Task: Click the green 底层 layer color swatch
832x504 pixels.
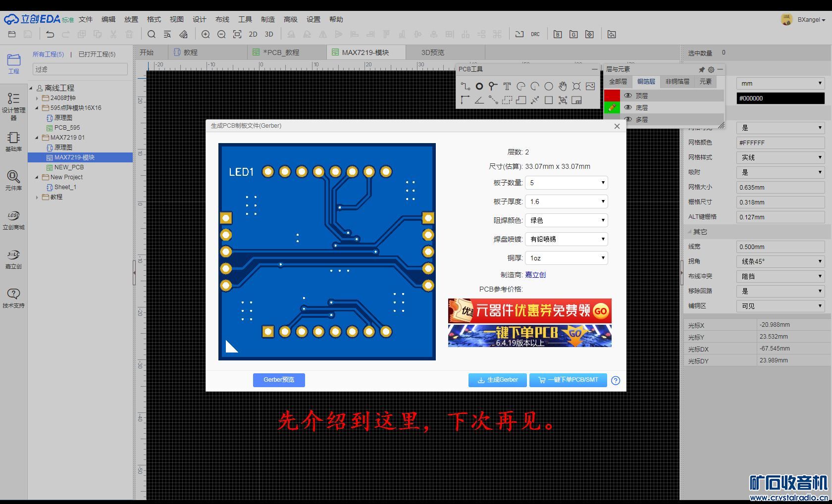Action: (612, 107)
